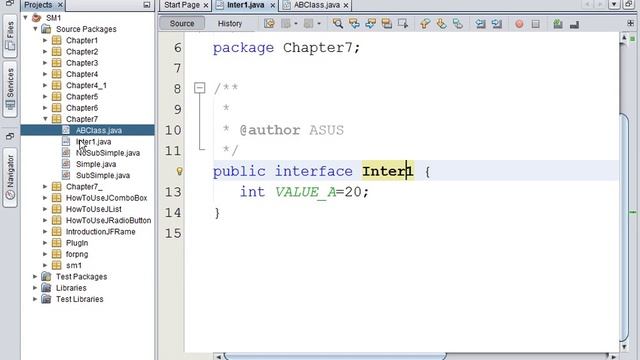Select SubSimple.java file

[x=103, y=175]
